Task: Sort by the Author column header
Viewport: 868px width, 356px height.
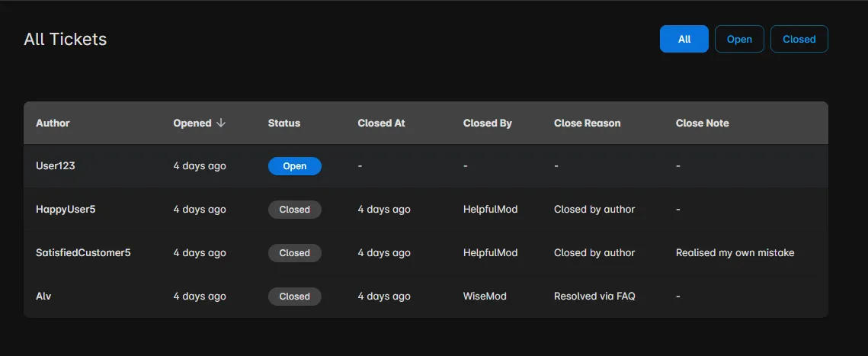Action: [x=53, y=123]
